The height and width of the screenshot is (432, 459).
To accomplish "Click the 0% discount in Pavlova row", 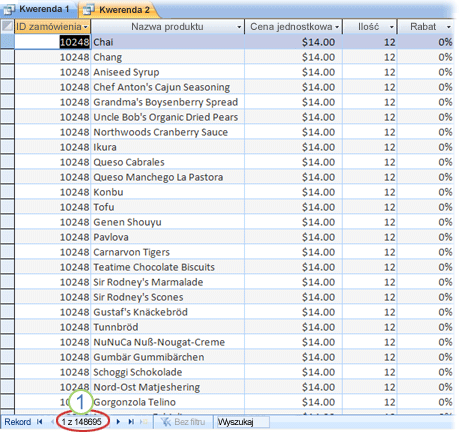I will (x=426, y=237).
